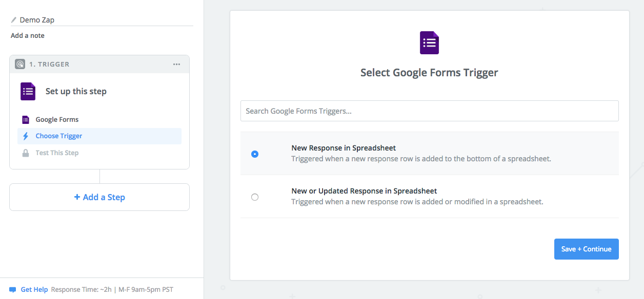Click the Google Forms logo above the trigger title

(x=429, y=43)
